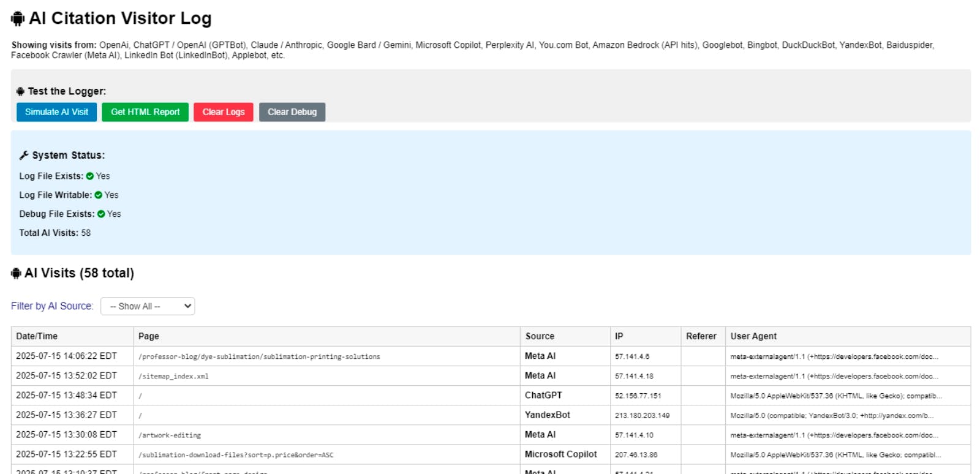Click IP address 213.180.203.149

click(x=642, y=415)
